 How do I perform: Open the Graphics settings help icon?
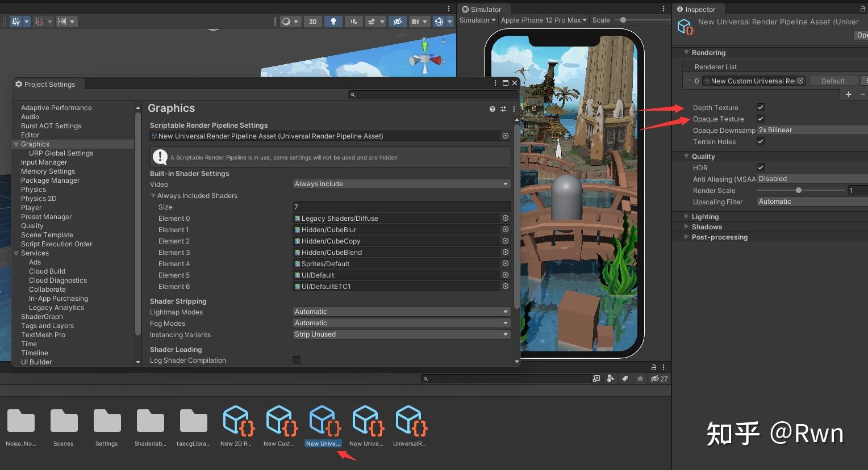point(492,109)
